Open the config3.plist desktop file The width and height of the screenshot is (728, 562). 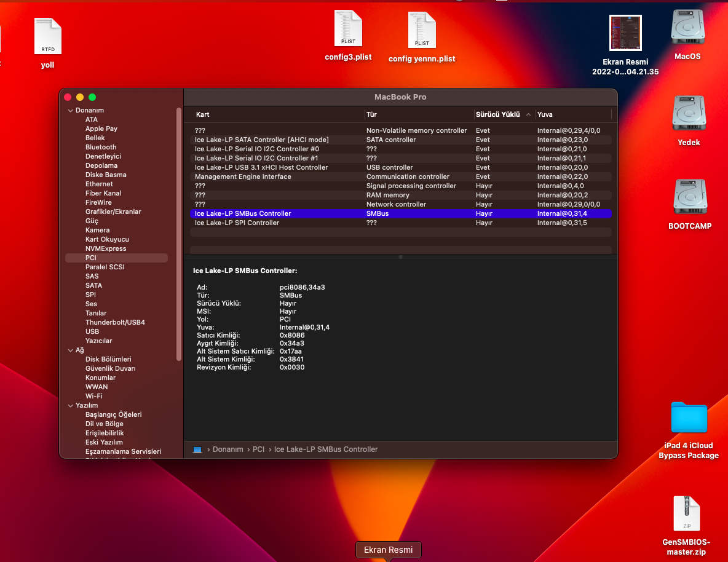point(348,29)
